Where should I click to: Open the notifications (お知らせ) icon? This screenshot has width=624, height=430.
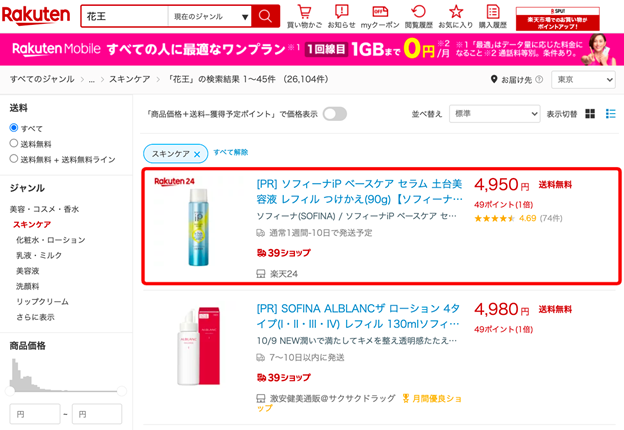pos(341,14)
